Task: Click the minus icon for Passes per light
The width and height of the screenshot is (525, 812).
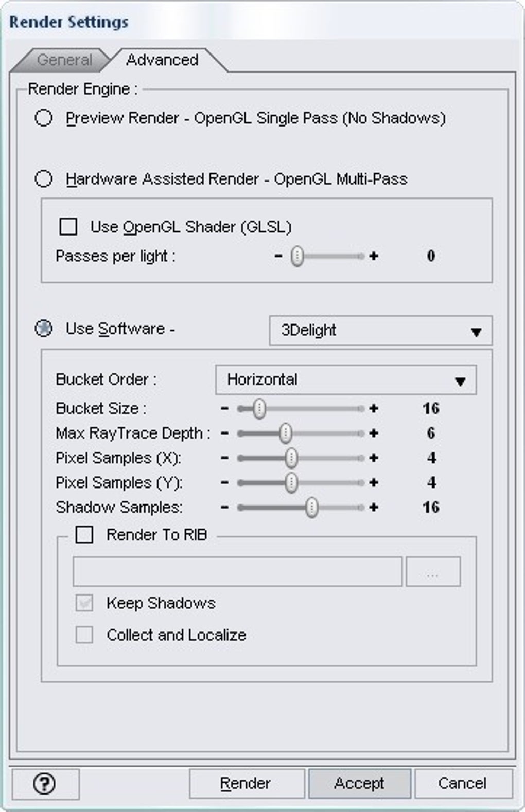Action: click(x=278, y=256)
